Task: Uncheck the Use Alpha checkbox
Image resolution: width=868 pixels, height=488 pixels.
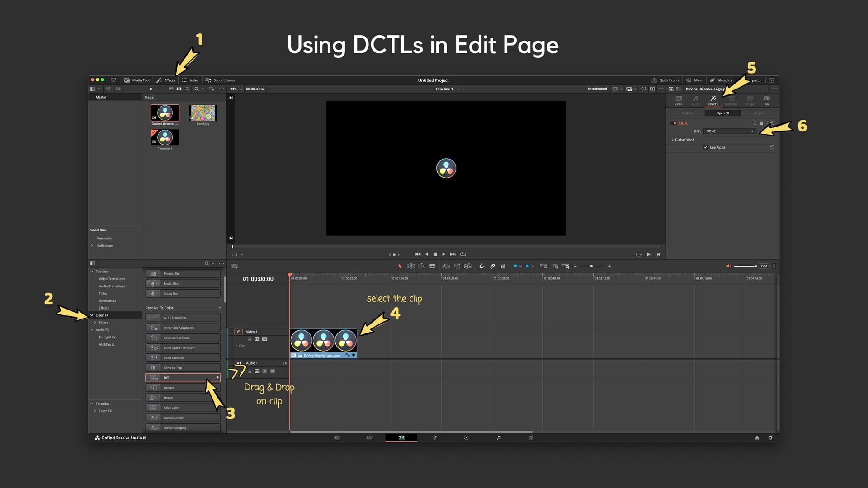Action: tap(705, 147)
